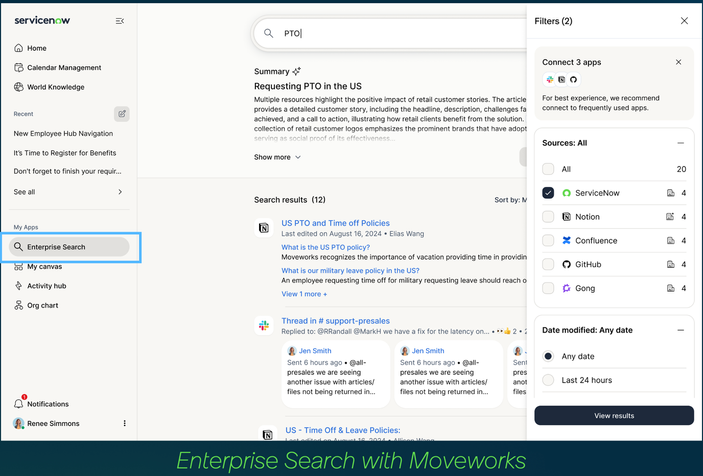Image resolution: width=703 pixels, height=476 pixels.
Task: Open What is our military leave policy link
Action: [x=350, y=271]
